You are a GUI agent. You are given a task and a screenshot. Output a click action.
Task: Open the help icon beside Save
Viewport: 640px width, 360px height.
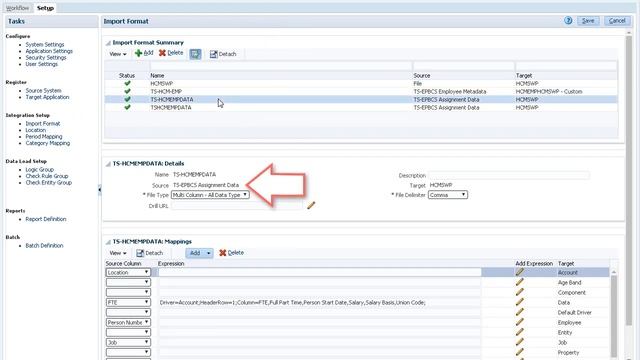pyautogui.click(x=568, y=20)
